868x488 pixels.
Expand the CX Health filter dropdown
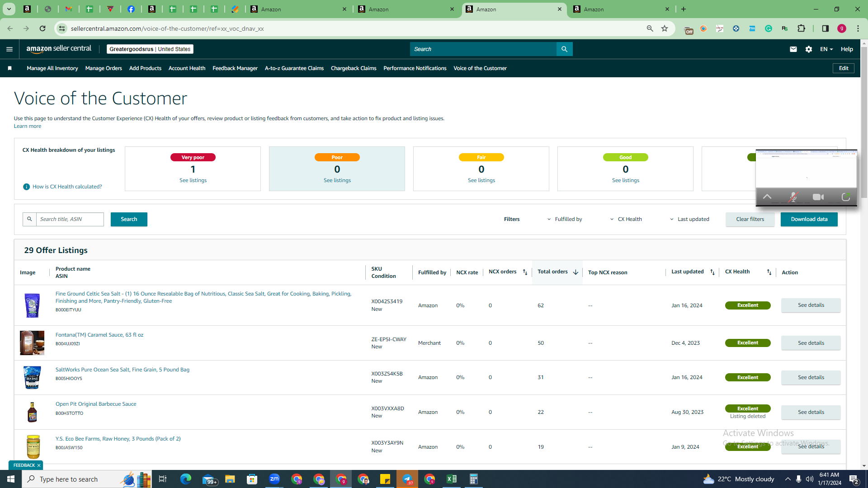pyautogui.click(x=626, y=219)
